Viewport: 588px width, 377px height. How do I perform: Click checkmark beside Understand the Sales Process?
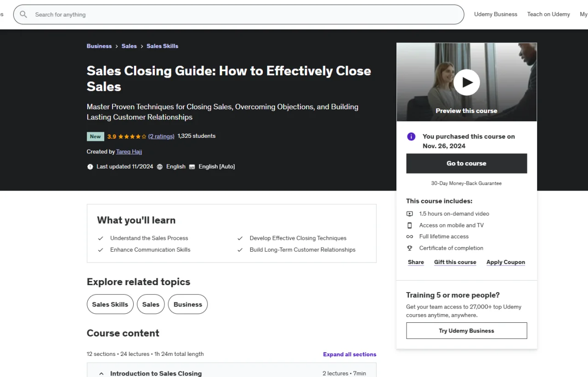(101, 238)
